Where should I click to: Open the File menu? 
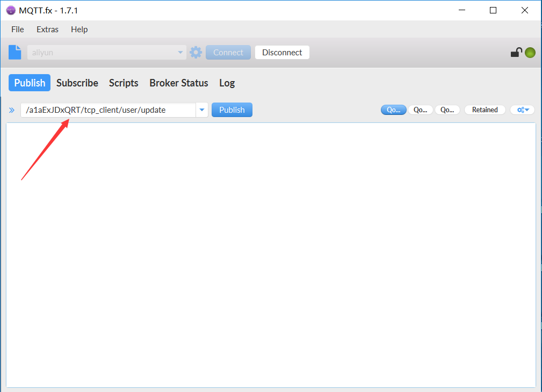click(x=18, y=30)
